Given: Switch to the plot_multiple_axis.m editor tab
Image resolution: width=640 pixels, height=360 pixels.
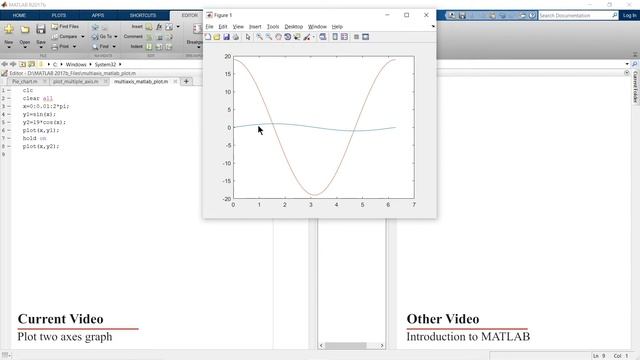Looking at the screenshot, I should pos(76,82).
